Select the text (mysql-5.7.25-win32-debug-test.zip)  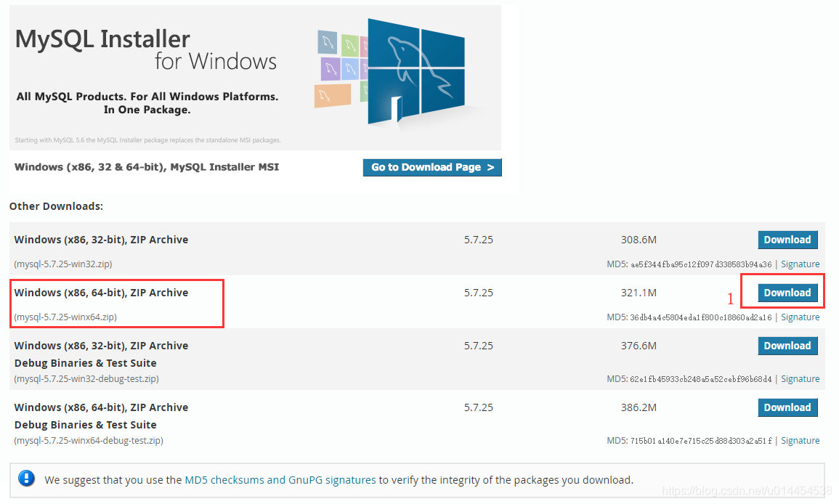(86, 379)
